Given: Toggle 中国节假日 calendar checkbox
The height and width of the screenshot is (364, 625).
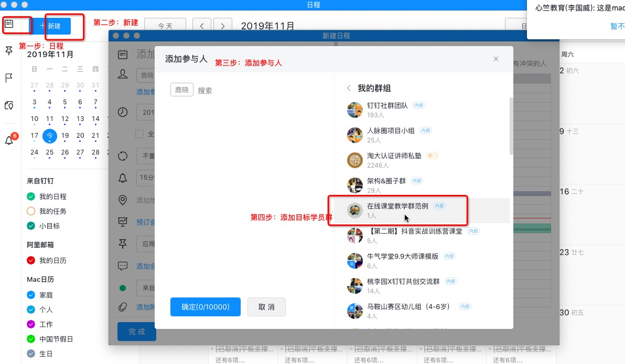Looking at the screenshot, I should 31,339.
